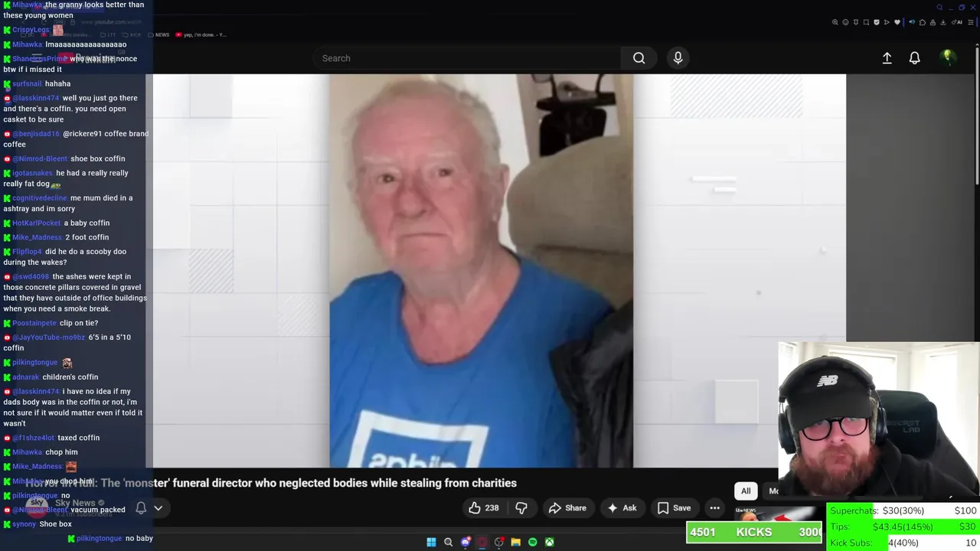Click the browser pinboard pin icon
Screen dimensions: 980x551
(x=856, y=22)
